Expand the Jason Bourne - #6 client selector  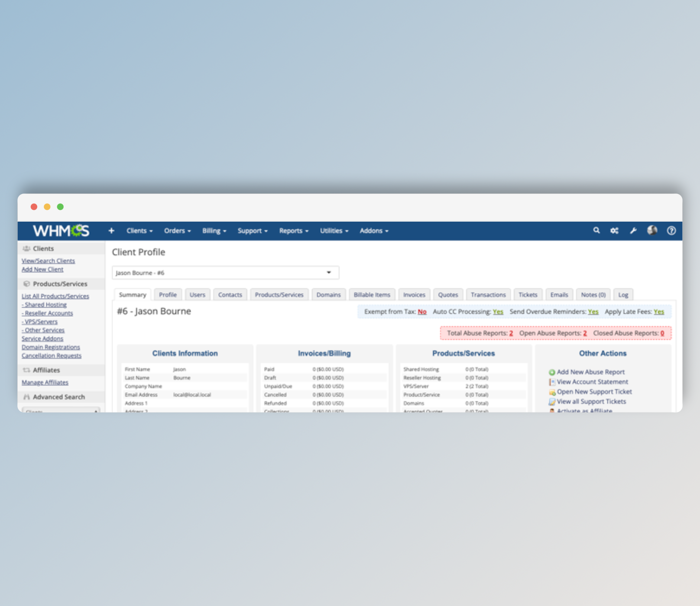click(x=225, y=273)
